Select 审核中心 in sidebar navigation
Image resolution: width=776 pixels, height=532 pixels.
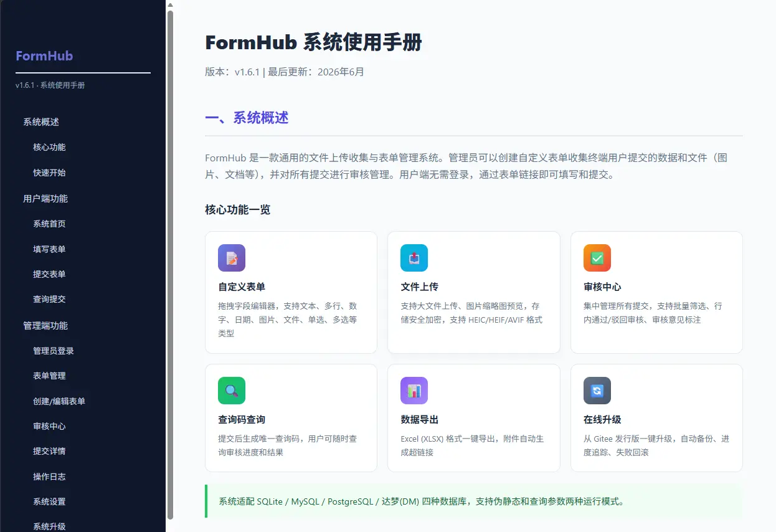click(x=49, y=426)
